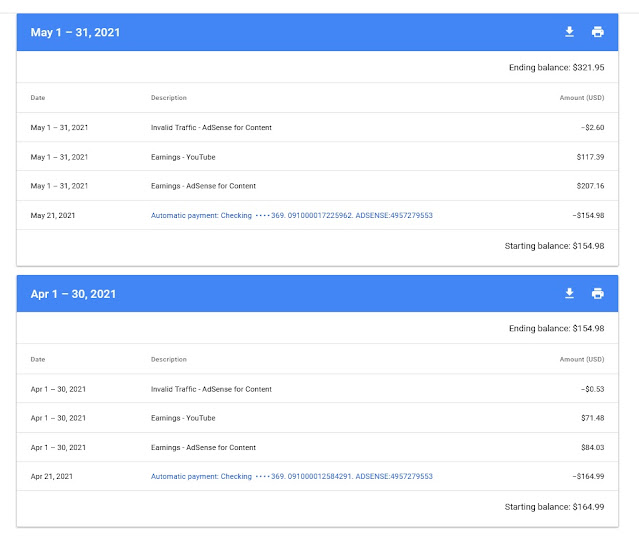Click the May 21, 2021 date cell

[53, 215]
